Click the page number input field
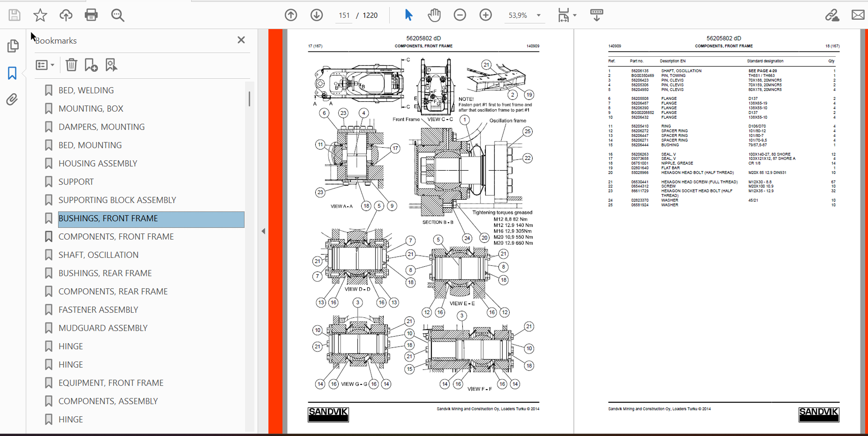 pyautogui.click(x=344, y=15)
